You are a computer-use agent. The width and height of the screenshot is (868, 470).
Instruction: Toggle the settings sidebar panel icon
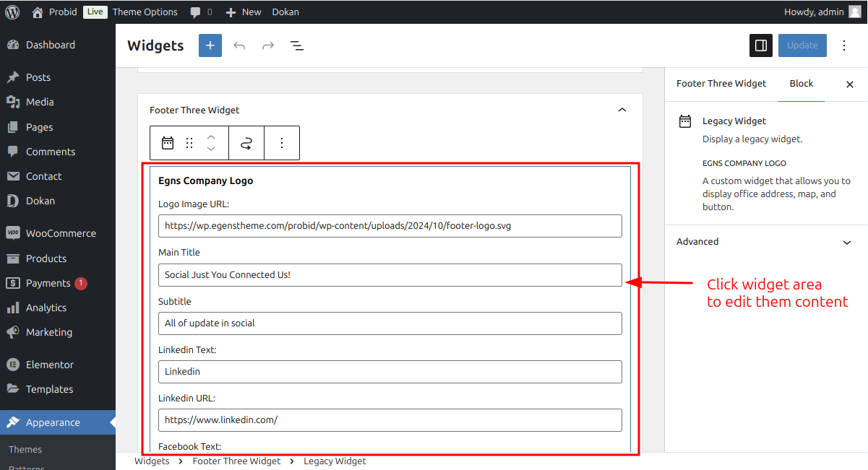tap(761, 45)
